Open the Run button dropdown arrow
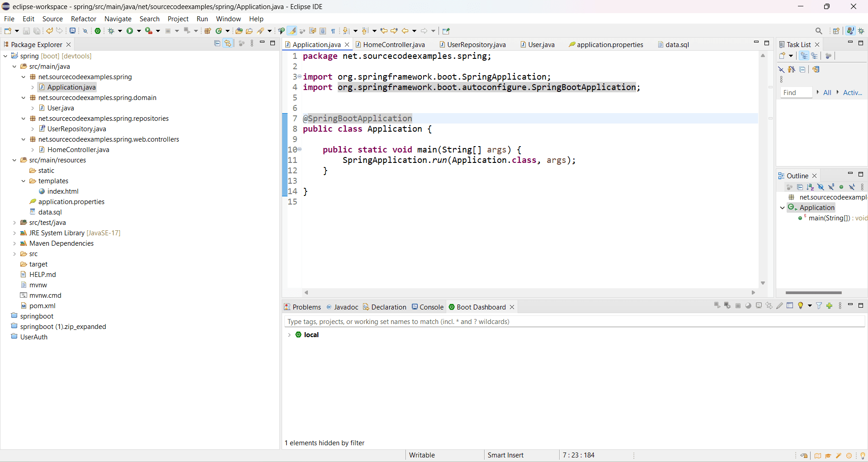The width and height of the screenshot is (868, 462). pyautogui.click(x=139, y=31)
